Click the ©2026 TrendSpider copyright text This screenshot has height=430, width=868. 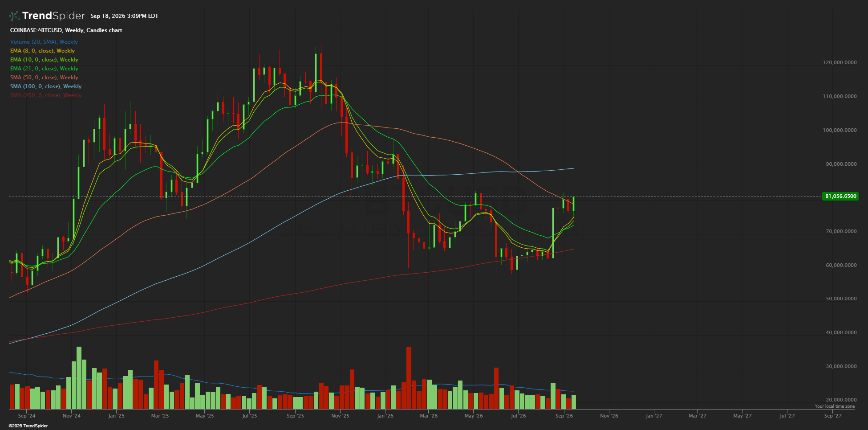point(28,426)
